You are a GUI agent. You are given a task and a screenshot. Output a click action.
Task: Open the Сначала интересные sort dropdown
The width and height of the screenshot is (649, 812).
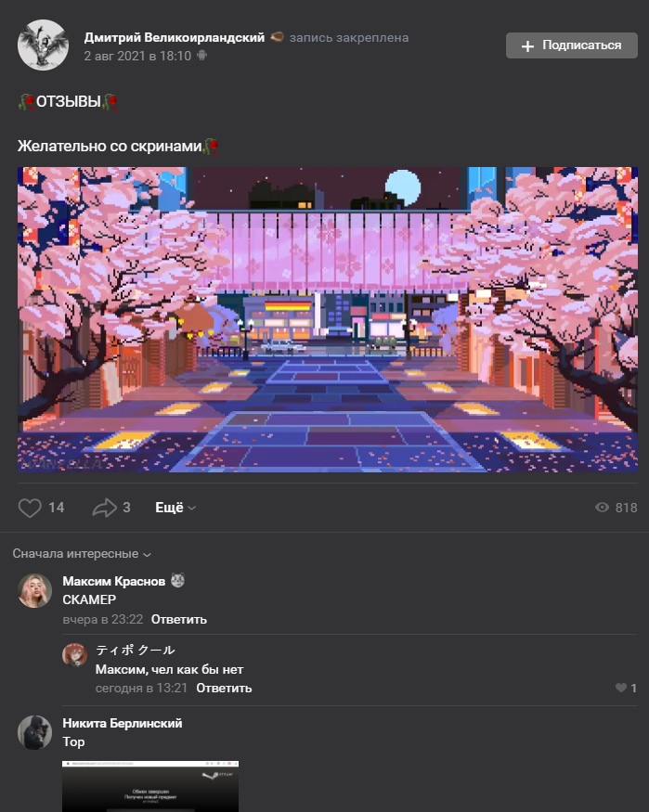(82, 554)
